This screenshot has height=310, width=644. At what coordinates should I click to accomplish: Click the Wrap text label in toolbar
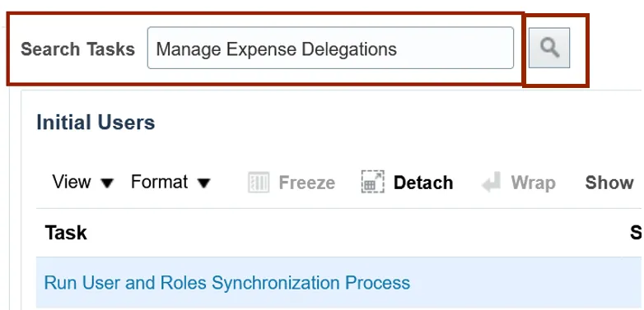pos(533,183)
